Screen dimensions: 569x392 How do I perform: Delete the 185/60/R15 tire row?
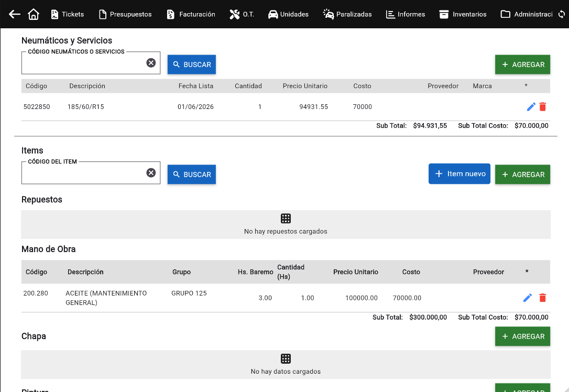(542, 107)
